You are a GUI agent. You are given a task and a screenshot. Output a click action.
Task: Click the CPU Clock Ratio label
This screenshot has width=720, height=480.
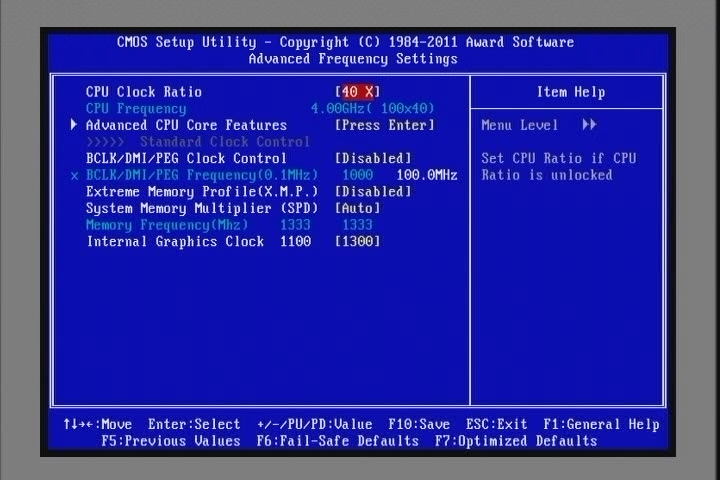pyautogui.click(x=144, y=92)
